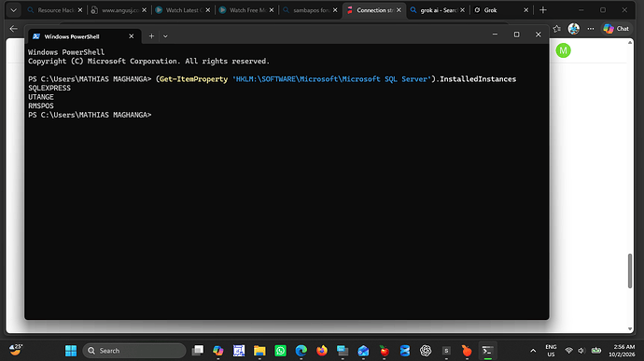
Task: Click the Get-ItemProperty command text
Action: 193,79
